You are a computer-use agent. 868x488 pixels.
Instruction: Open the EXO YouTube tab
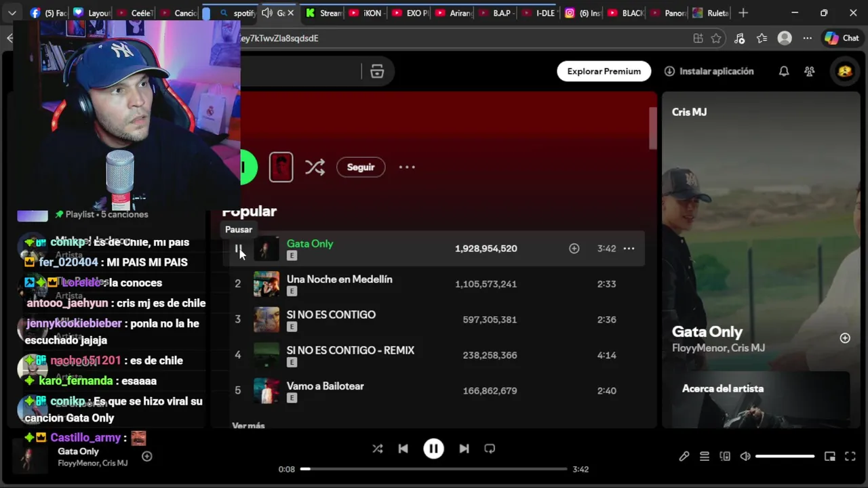408,13
